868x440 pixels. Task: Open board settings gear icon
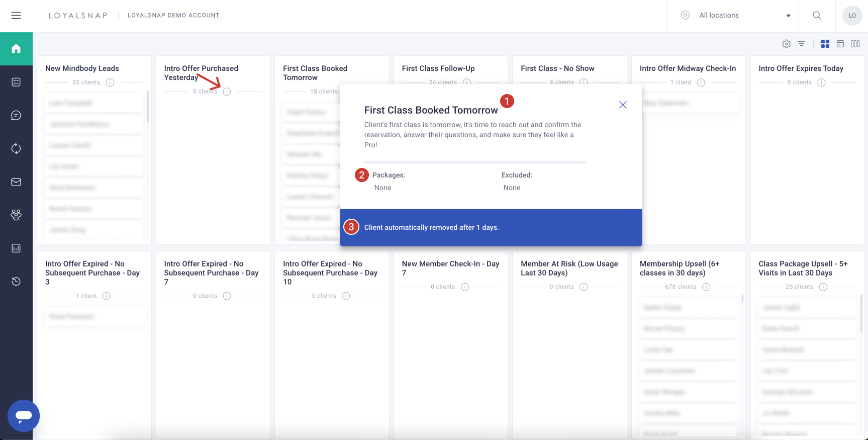click(x=787, y=44)
